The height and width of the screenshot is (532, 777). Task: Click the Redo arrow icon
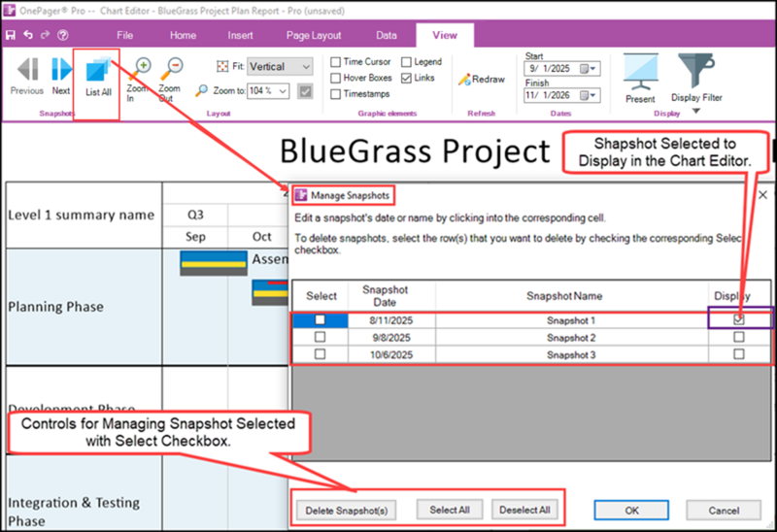45,35
